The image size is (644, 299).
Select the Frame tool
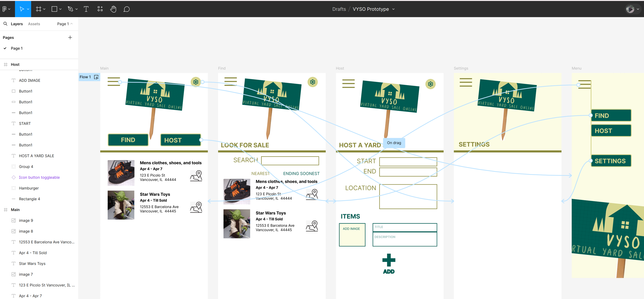tap(38, 9)
